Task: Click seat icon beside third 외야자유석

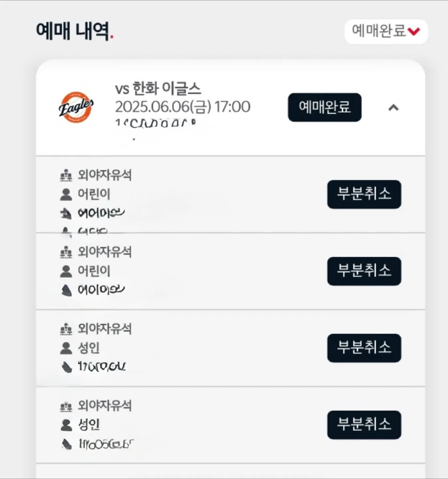Action: pyautogui.click(x=66, y=329)
